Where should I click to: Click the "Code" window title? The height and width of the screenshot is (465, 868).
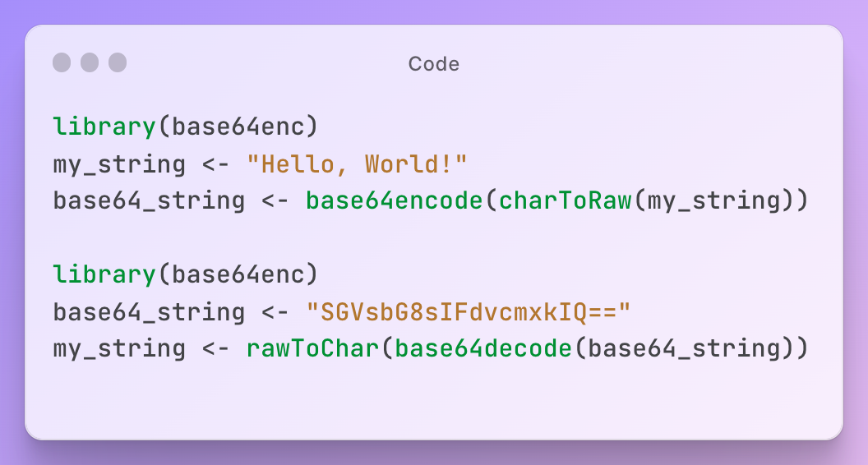(x=433, y=64)
